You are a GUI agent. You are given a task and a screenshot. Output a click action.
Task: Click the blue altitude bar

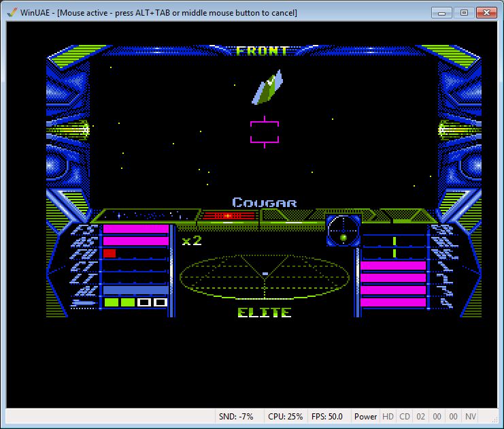(136, 290)
